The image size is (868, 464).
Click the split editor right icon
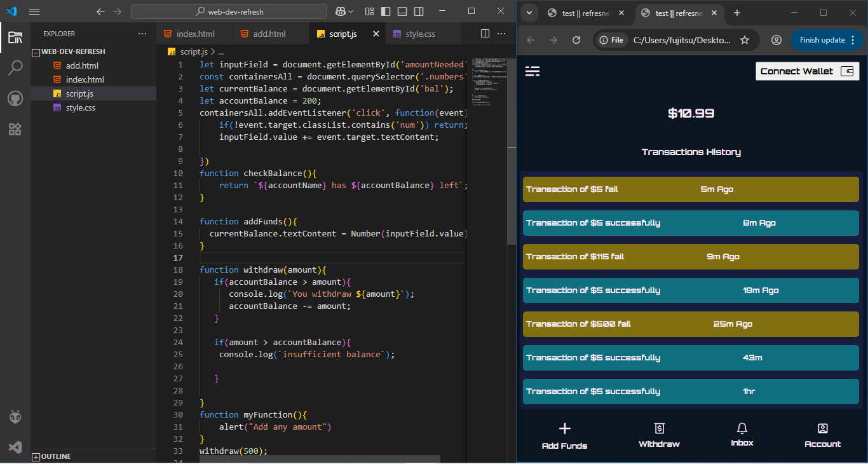pyautogui.click(x=485, y=34)
